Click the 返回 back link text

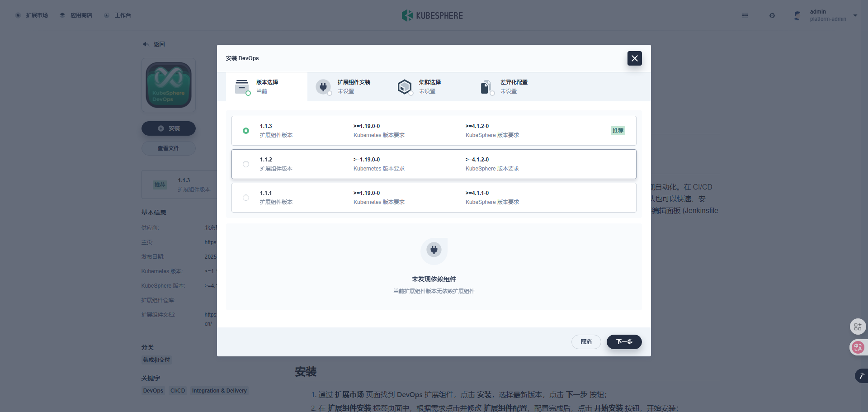[x=159, y=44]
